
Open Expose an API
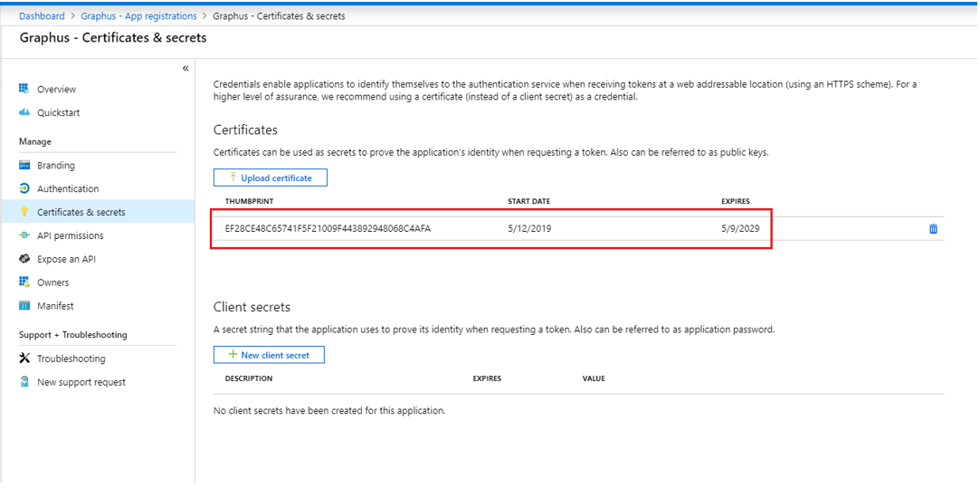(66, 259)
